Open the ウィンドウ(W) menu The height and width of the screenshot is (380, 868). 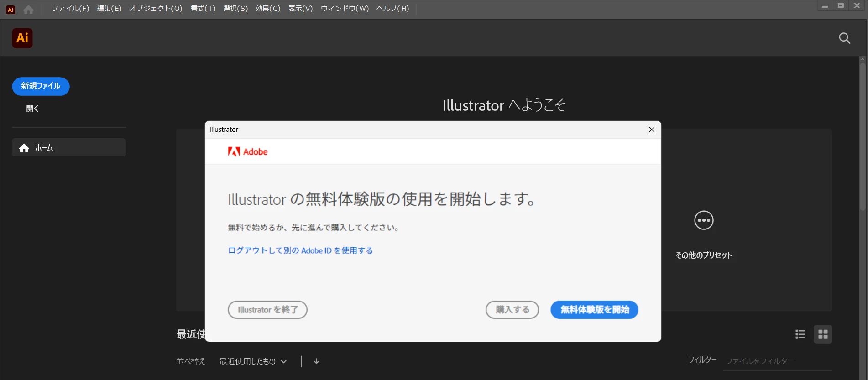tap(345, 9)
